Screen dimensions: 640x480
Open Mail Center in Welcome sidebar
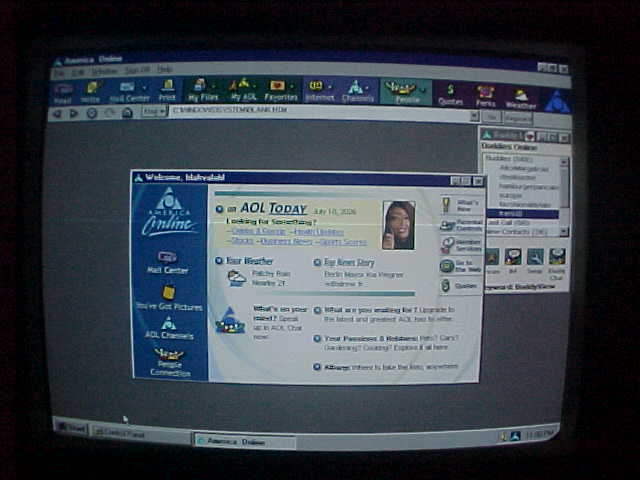pyautogui.click(x=167, y=262)
